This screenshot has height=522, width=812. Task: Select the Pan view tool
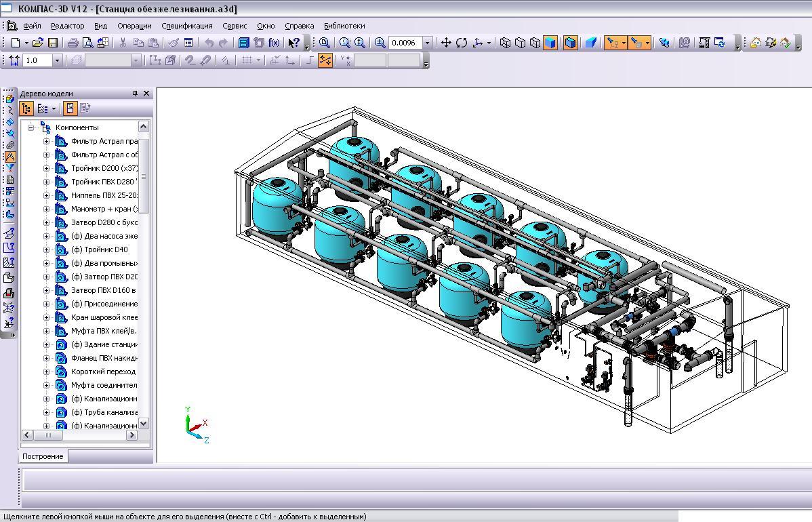coord(446,43)
